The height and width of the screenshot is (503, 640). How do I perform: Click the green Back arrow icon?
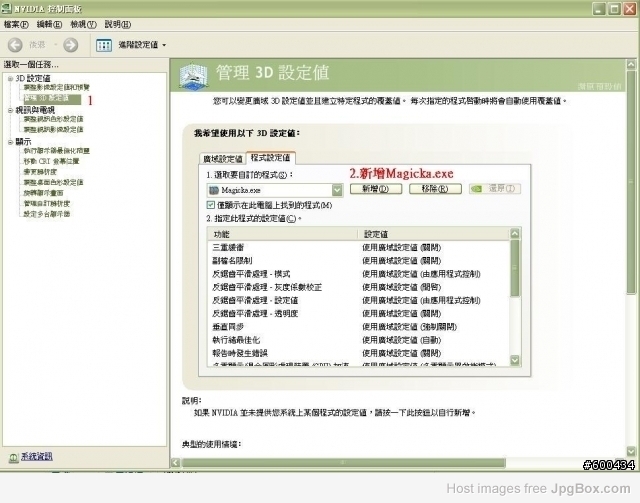pos(15,45)
